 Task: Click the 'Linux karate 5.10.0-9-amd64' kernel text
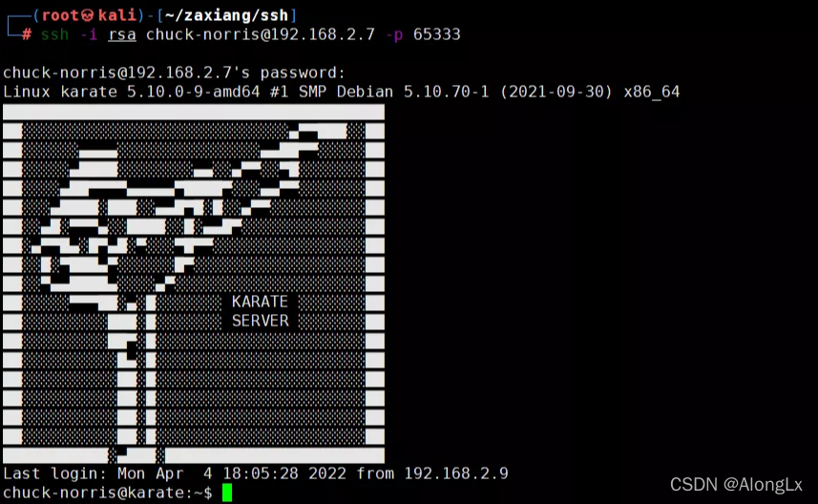132,92
